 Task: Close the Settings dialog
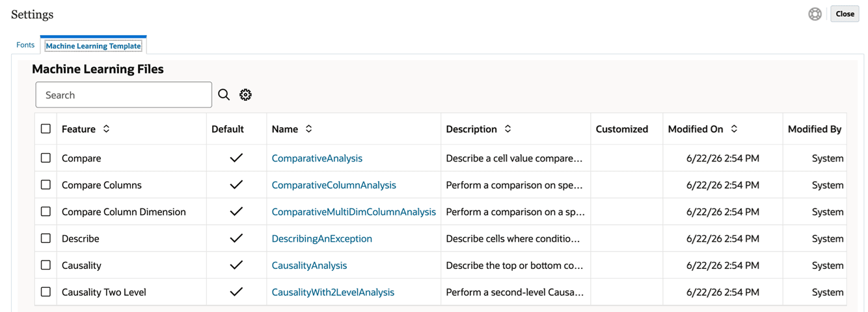[845, 14]
